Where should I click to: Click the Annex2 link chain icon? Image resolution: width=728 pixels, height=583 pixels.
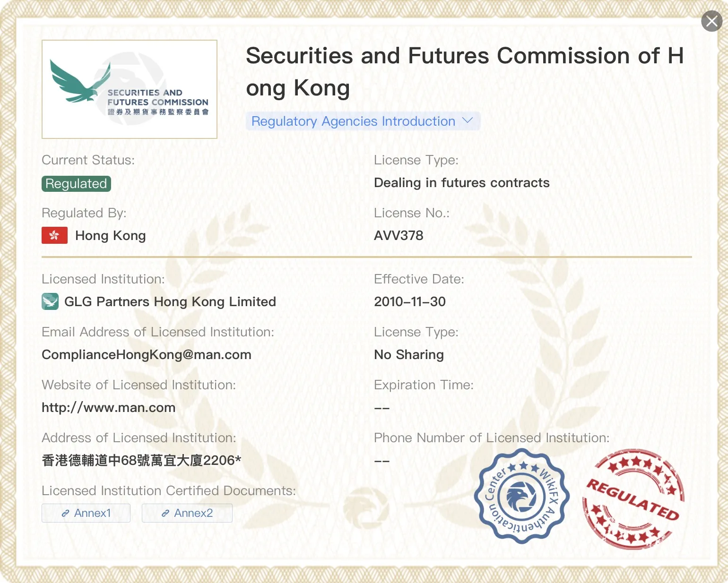coord(165,514)
